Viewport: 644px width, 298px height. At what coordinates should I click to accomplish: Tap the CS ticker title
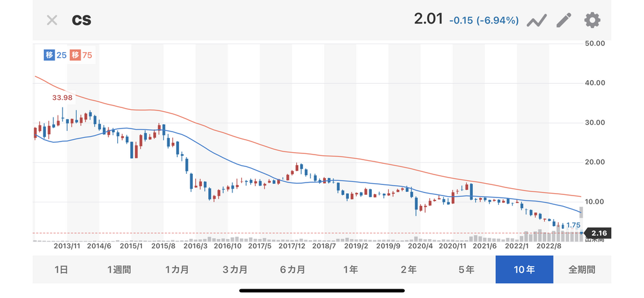coord(81,20)
